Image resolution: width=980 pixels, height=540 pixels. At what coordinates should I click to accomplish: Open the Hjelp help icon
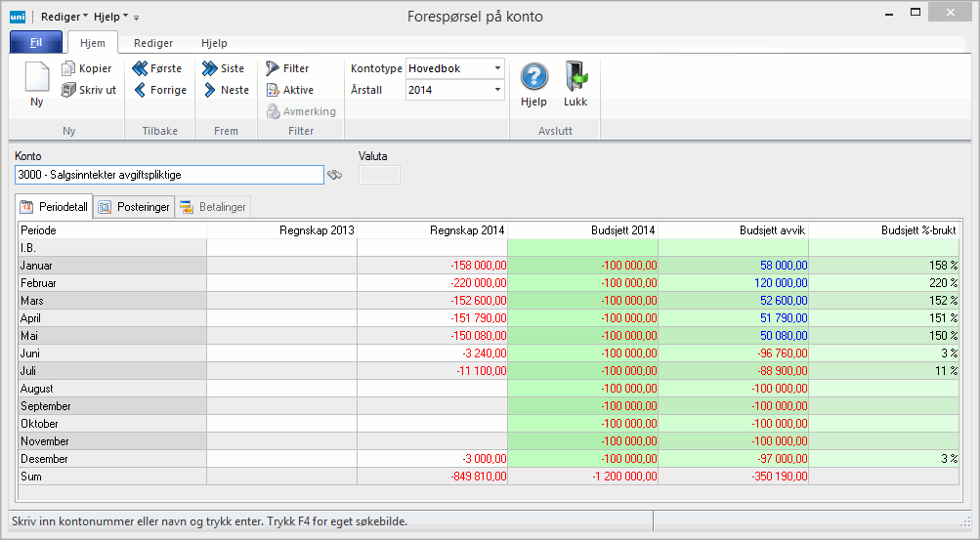tap(533, 77)
